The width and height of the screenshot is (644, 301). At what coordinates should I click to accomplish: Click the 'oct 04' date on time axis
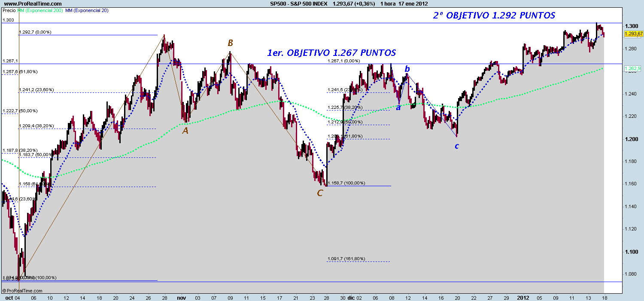(12, 297)
